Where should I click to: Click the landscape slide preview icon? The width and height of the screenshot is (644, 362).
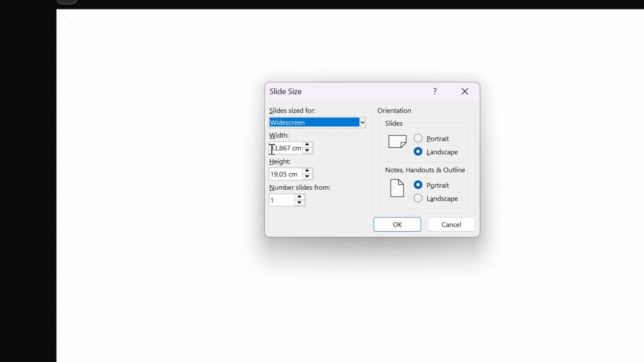pyautogui.click(x=397, y=141)
